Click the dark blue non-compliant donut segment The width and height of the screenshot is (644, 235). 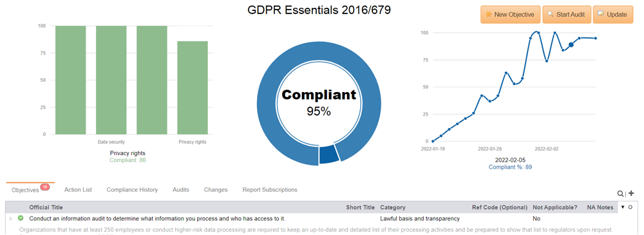pos(329,155)
